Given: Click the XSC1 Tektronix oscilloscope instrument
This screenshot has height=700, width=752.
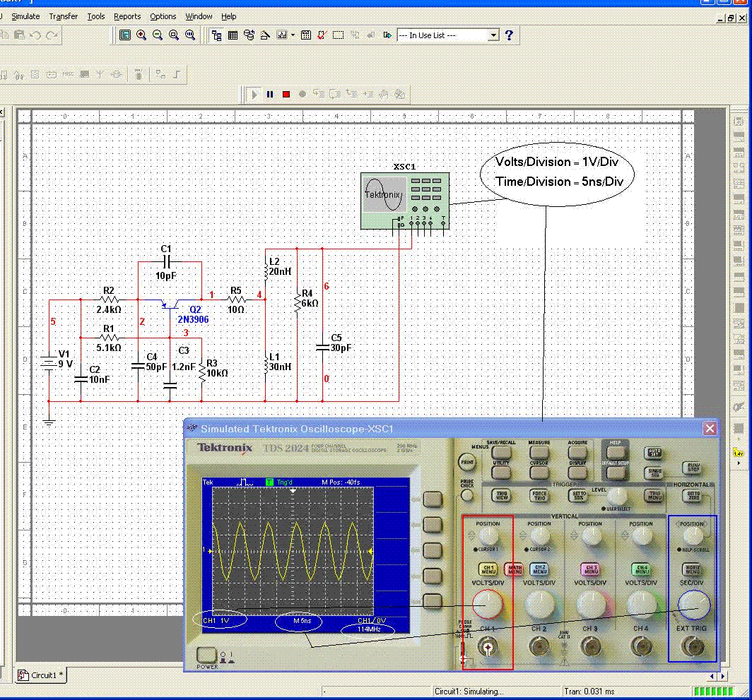Looking at the screenshot, I should [x=405, y=201].
